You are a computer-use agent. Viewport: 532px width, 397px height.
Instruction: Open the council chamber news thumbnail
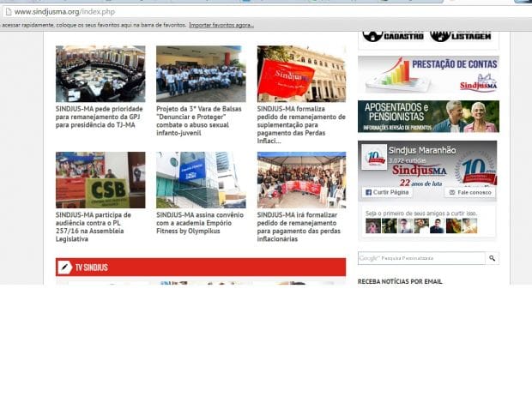[x=100, y=74]
